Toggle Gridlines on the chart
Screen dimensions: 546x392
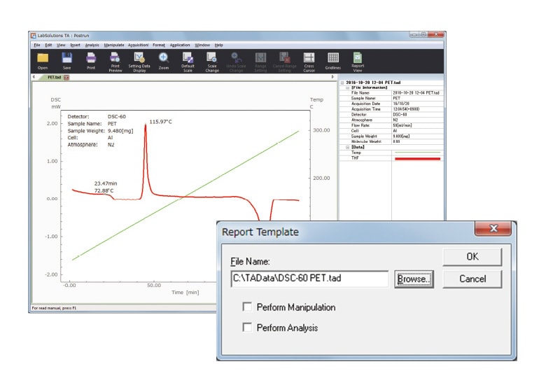(333, 60)
